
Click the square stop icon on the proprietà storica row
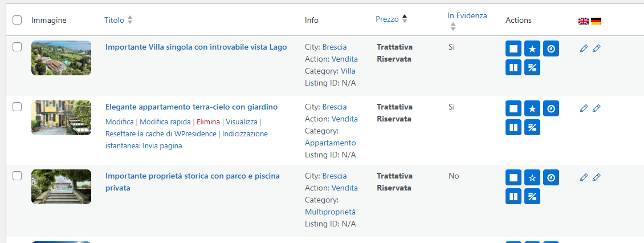513,177
